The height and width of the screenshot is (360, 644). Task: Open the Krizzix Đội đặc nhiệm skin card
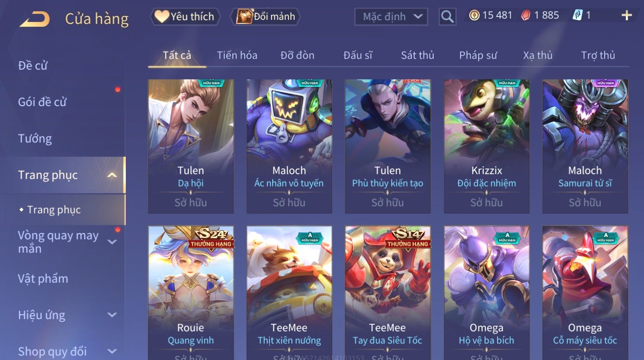[486, 146]
